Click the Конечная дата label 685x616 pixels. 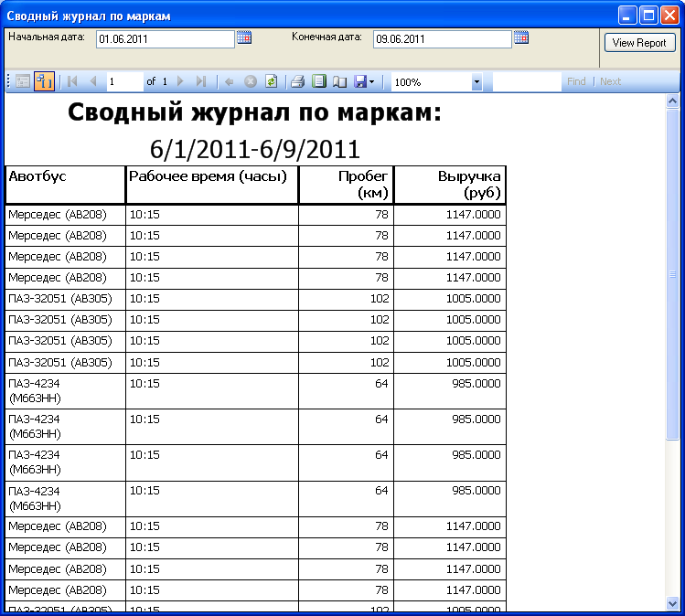click(x=326, y=37)
